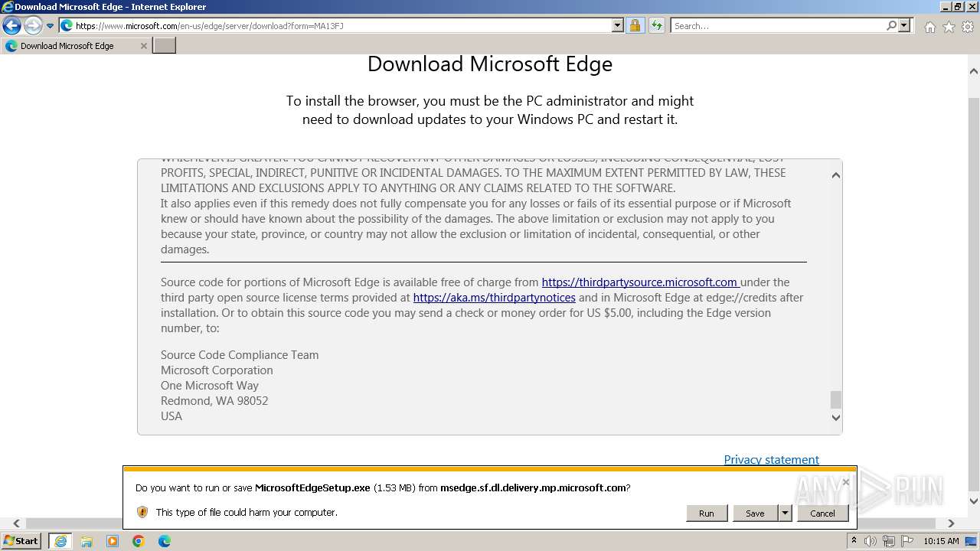
Task: Click the 10:15 AM clock
Action: (941, 541)
